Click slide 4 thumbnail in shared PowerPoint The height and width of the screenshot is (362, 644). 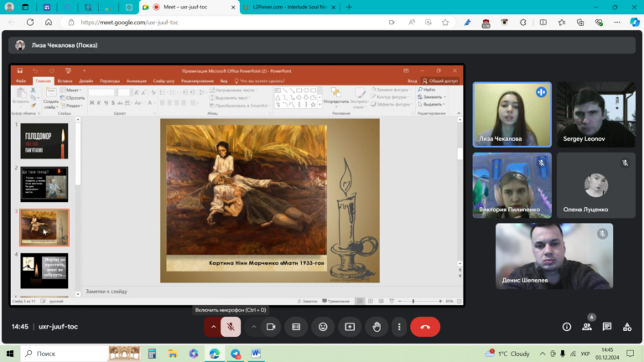[x=44, y=271]
